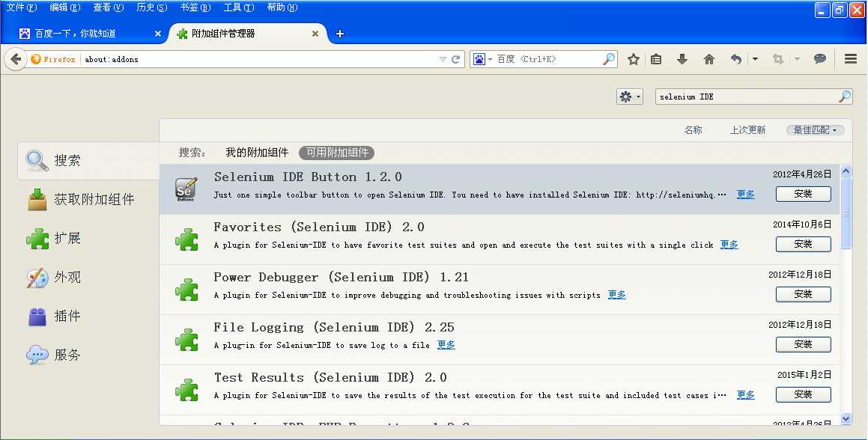
Task: Click the Test Results puzzle icon
Action: pyautogui.click(x=186, y=390)
